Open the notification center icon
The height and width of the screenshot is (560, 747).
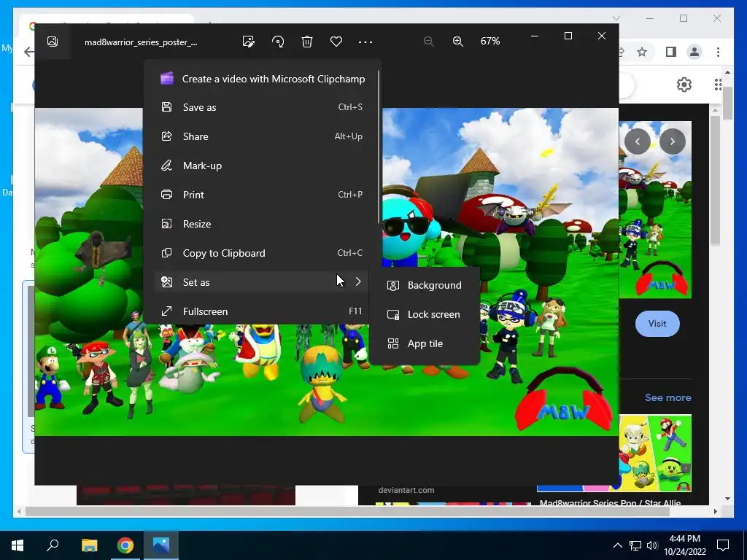(x=723, y=545)
